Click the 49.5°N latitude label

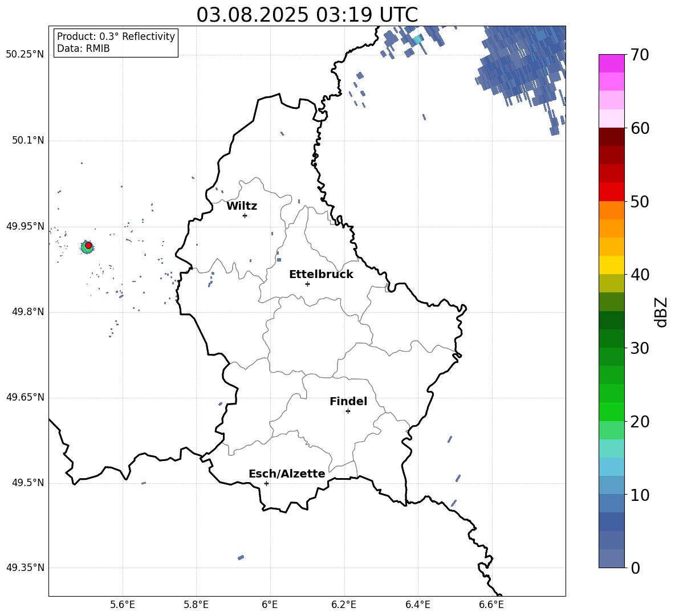27,483
